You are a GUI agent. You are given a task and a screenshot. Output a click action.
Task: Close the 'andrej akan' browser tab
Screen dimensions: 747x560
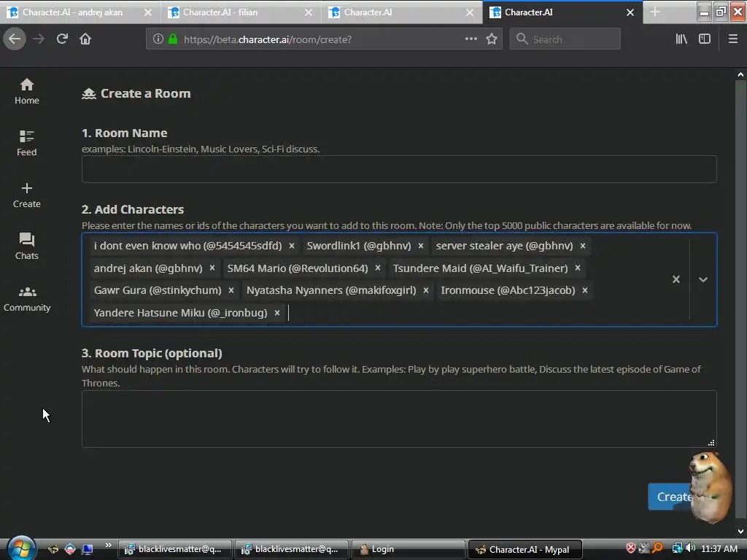[x=148, y=12]
